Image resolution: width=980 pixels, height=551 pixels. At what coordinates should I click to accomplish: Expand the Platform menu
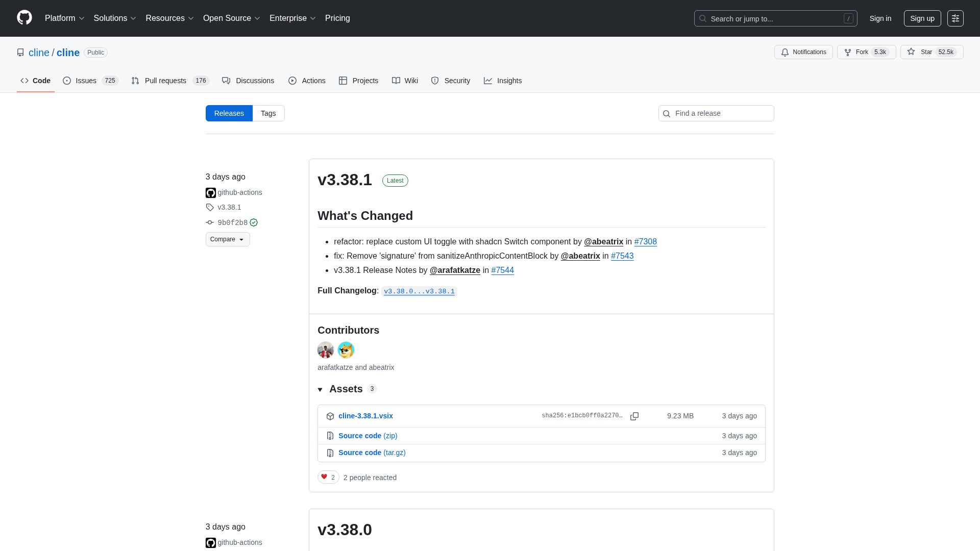[64, 18]
